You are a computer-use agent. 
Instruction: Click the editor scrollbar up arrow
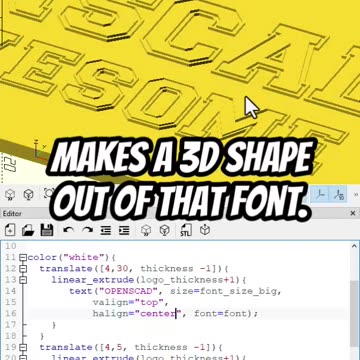[x=354, y=246]
